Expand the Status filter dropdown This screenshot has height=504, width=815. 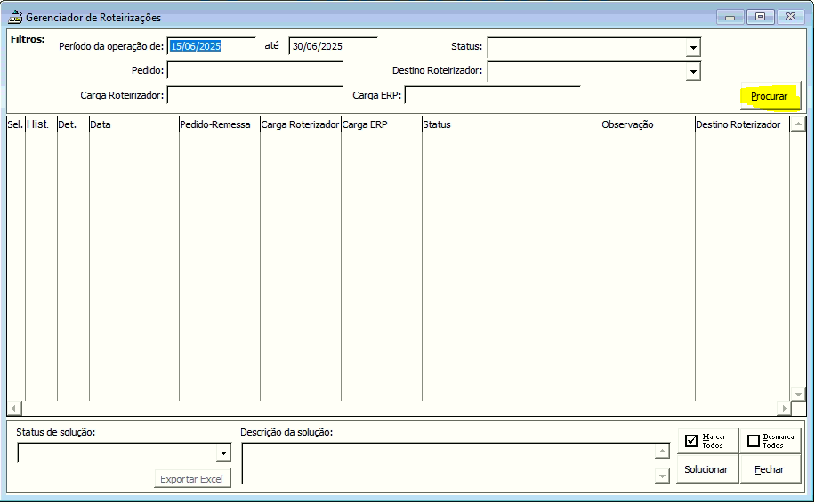coord(693,47)
